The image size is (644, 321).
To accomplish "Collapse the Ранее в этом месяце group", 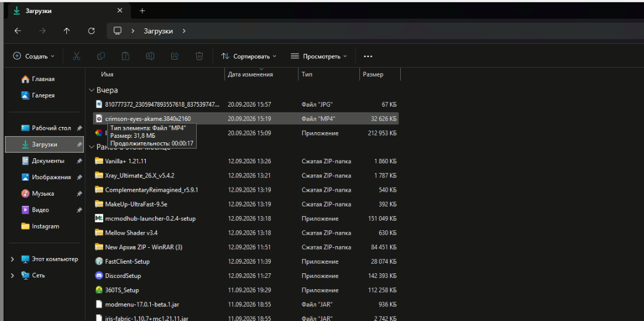I will coord(91,147).
